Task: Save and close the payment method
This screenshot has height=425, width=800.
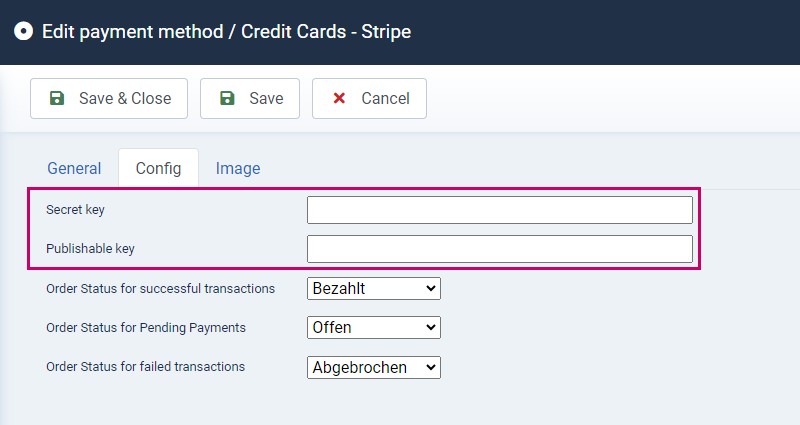Action: (x=109, y=98)
